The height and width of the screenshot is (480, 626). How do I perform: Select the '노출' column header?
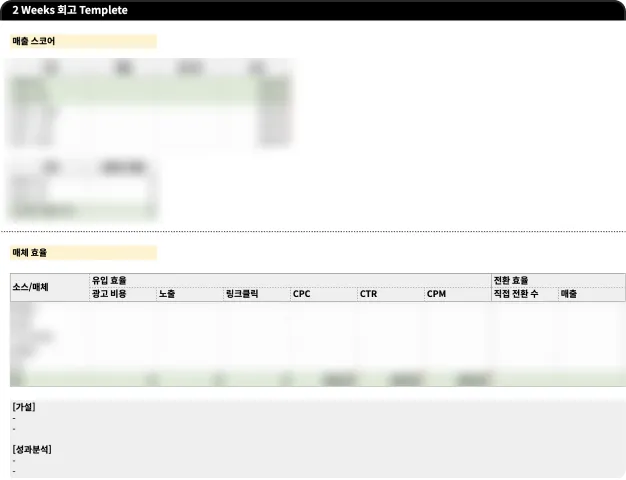(190, 294)
